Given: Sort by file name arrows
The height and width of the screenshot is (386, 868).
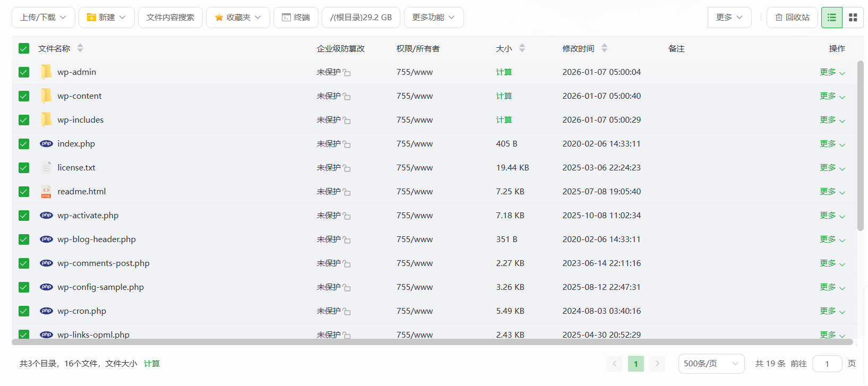Looking at the screenshot, I should [80, 48].
